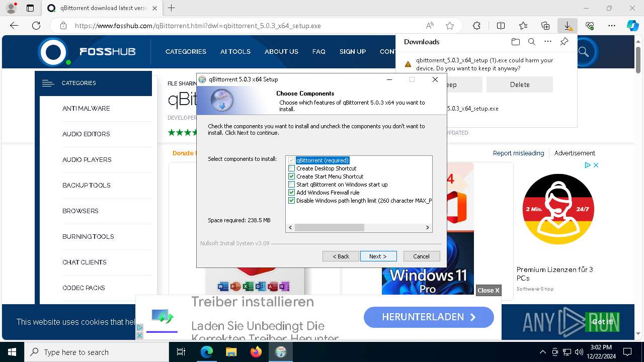This screenshot has width=644, height=362.
Task: Open Collections icon in toolbar
Action: click(x=545, y=26)
